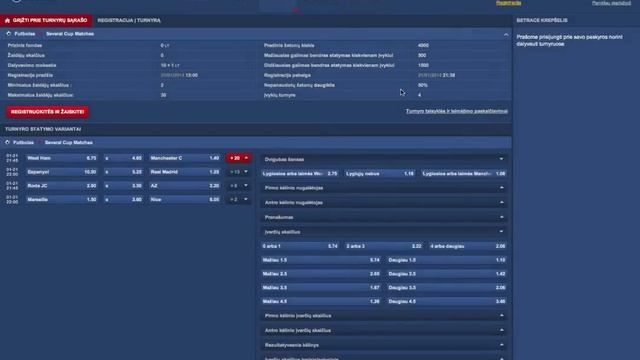Collapse the Dvigubas šansas market section
Screen dimensions: 640x360
(384, 159)
